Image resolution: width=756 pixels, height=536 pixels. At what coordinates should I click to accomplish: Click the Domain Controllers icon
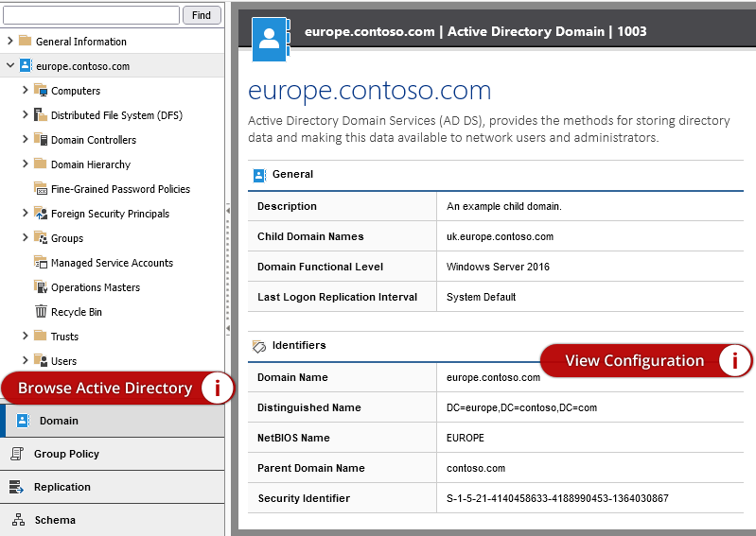41,139
